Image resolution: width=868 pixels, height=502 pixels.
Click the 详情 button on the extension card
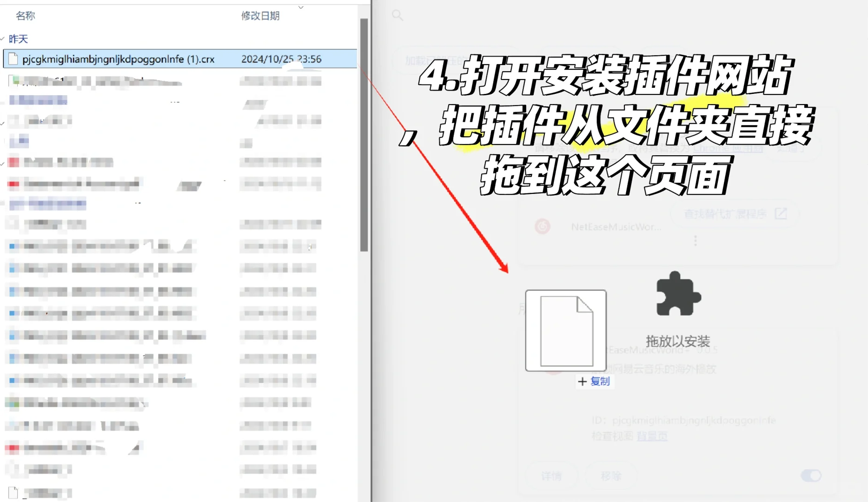pyautogui.click(x=551, y=476)
